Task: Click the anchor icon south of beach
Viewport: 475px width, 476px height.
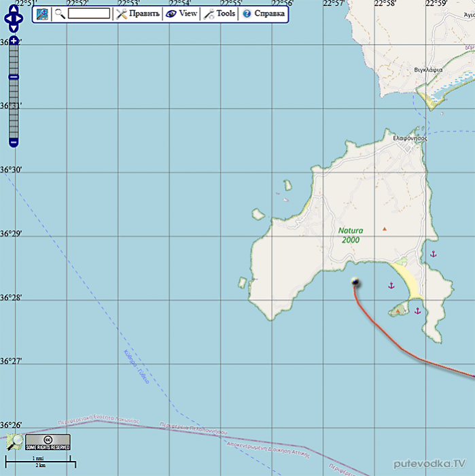Action: pyautogui.click(x=418, y=311)
